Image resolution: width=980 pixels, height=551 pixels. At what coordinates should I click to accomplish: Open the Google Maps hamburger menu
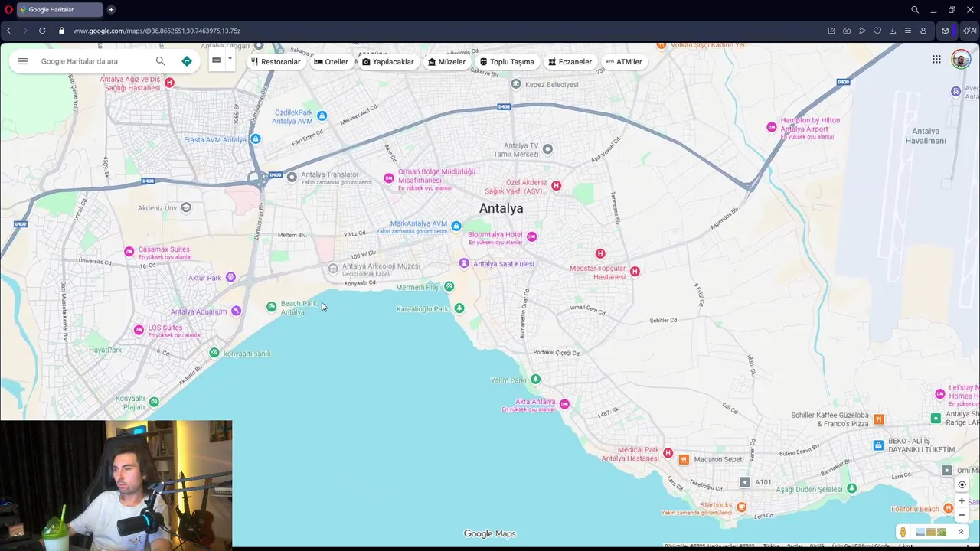point(23,61)
